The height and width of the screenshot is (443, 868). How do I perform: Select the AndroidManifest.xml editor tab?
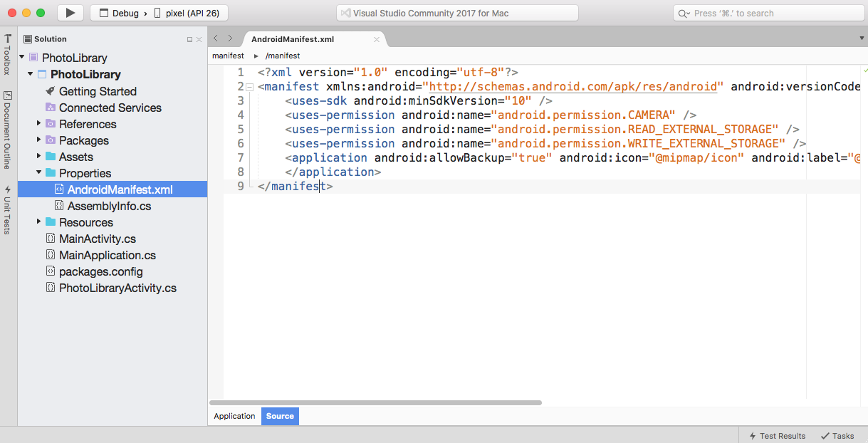(x=293, y=39)
